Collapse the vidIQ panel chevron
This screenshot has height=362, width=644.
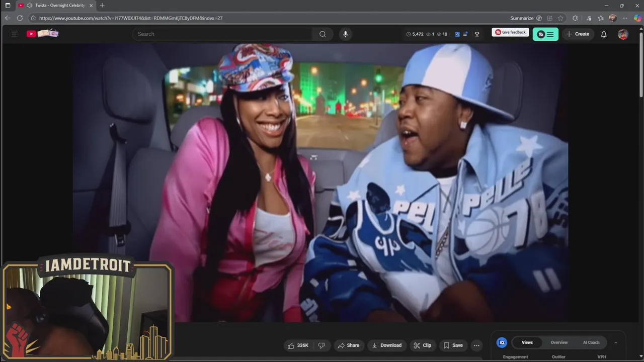(x=616, y=343)
